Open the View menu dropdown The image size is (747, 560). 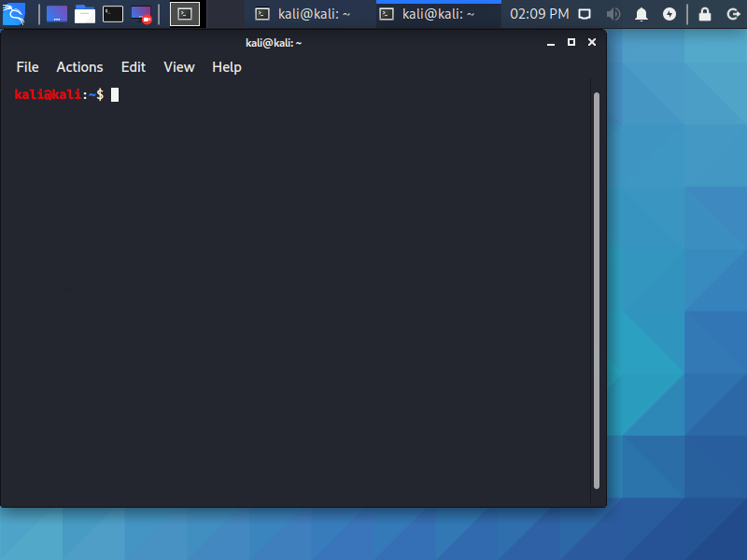(178, 67)
